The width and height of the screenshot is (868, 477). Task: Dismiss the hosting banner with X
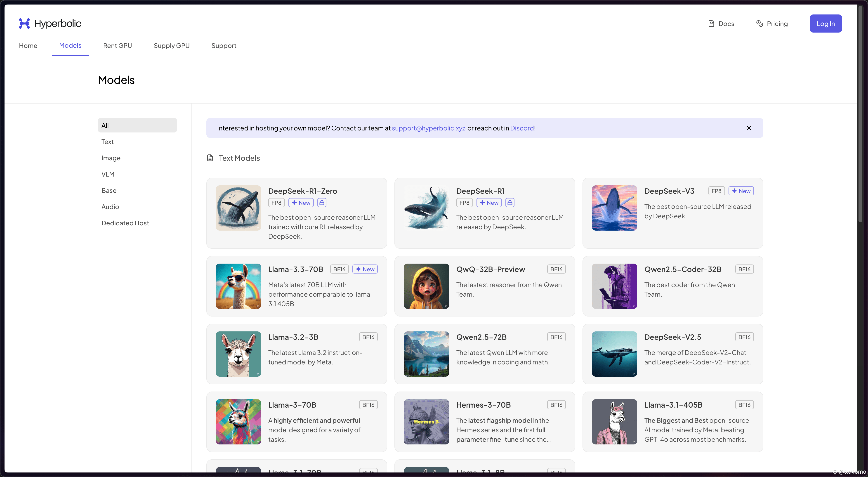(748, 128)
